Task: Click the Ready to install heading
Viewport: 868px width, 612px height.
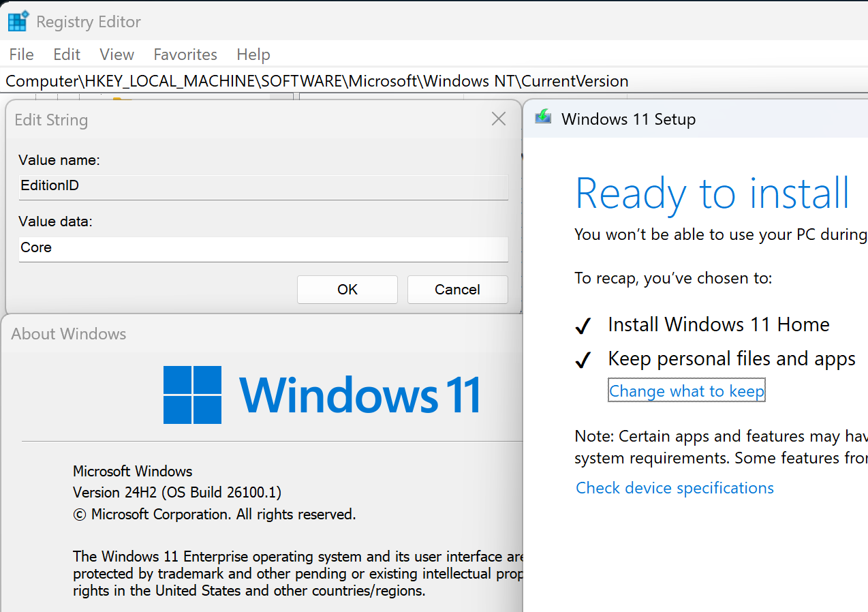Action: pos(712,194)
